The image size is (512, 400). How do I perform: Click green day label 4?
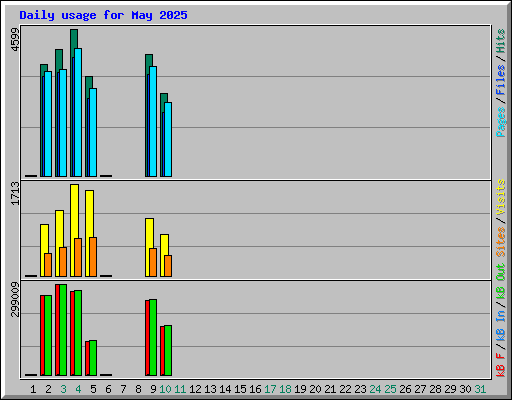click(x=78, y=389)
